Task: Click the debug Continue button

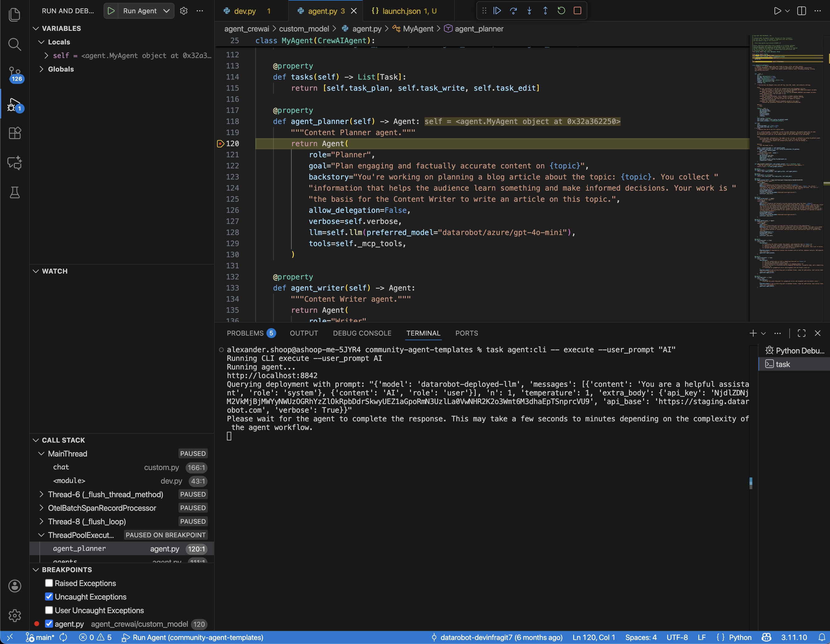Action: pyautogui.click(x=497, y=11)
